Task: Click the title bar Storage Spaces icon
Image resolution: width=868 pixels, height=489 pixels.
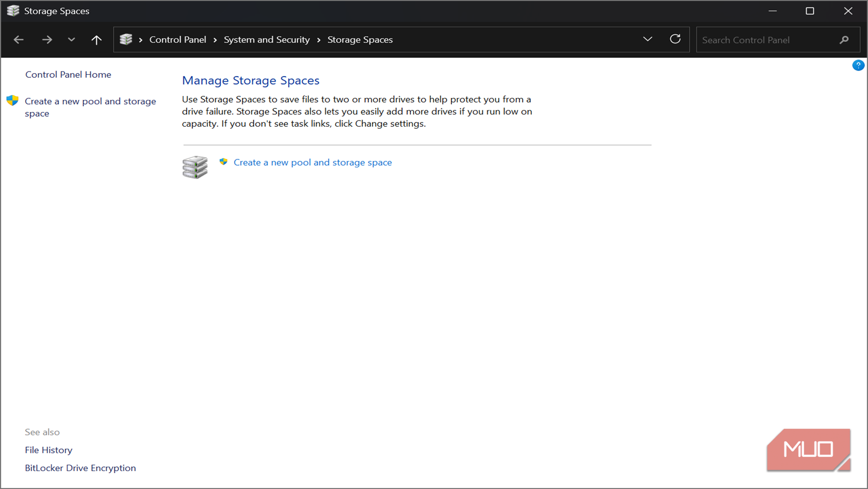Action: [x=13, y=11]
